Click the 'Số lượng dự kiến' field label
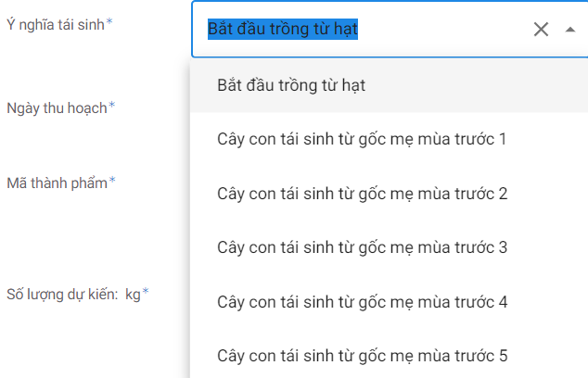 (63, 294)
